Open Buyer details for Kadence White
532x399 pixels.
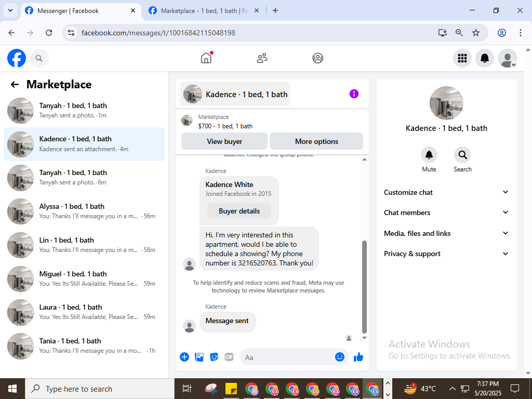(x=239, y=211)
